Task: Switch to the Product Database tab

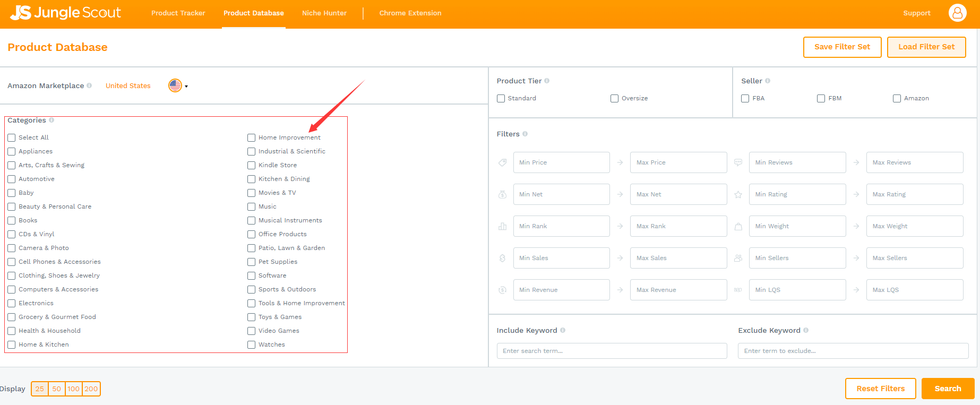Action: pos(254,13)
